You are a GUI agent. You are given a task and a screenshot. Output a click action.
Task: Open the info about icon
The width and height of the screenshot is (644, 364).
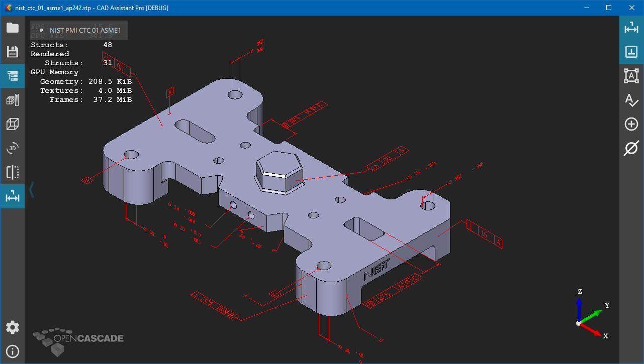pyautogui.click(x=12, y=351)
